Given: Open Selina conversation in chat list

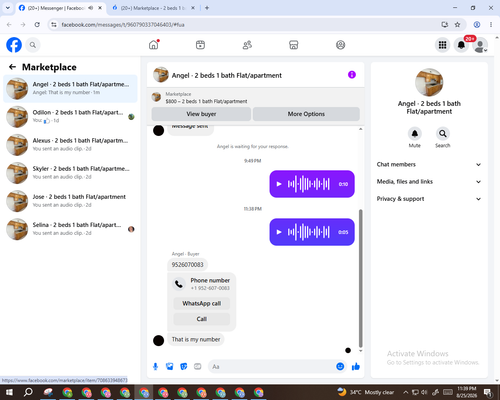Looking at the screenshot, I should [x=70, y=229].
